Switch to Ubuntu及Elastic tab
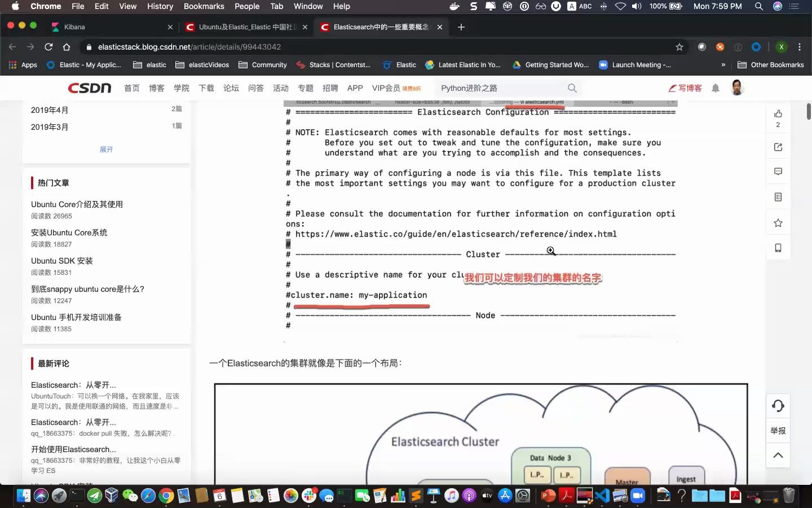Screen dimensions: 812x508 point(246,27)
